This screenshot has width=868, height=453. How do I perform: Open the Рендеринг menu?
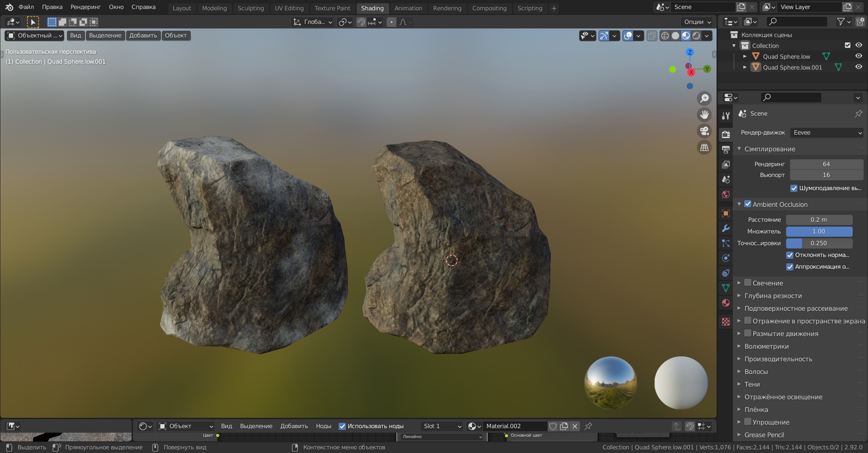tap(85, 7)
